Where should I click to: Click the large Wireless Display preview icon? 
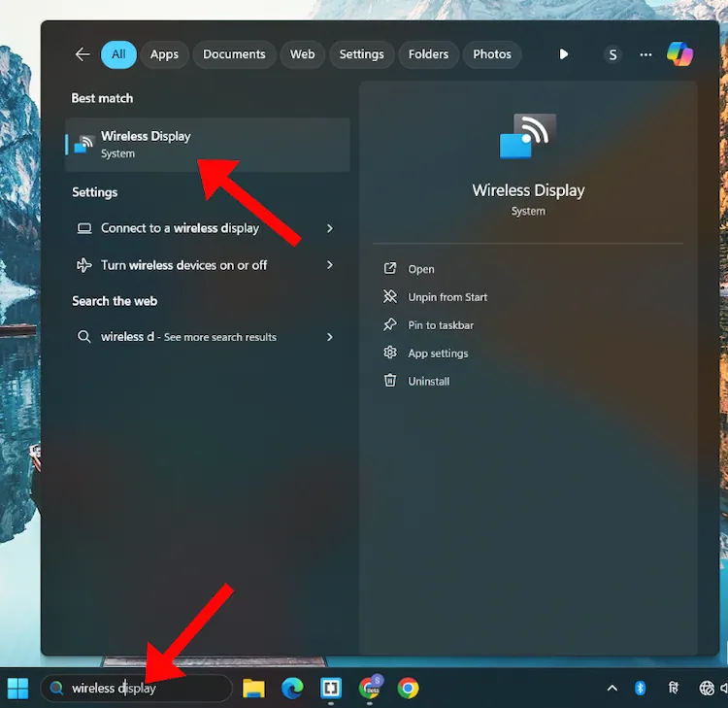[x=528, y=136]
